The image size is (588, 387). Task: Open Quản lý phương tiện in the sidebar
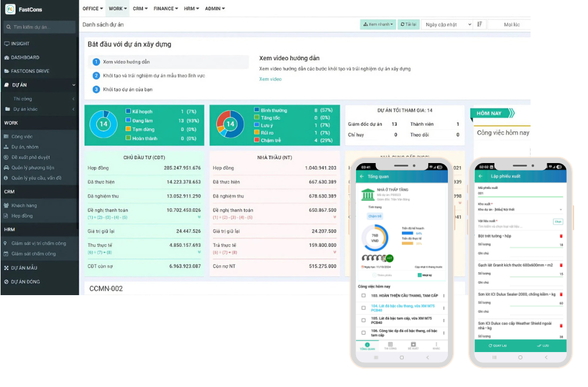pos(34,168)
